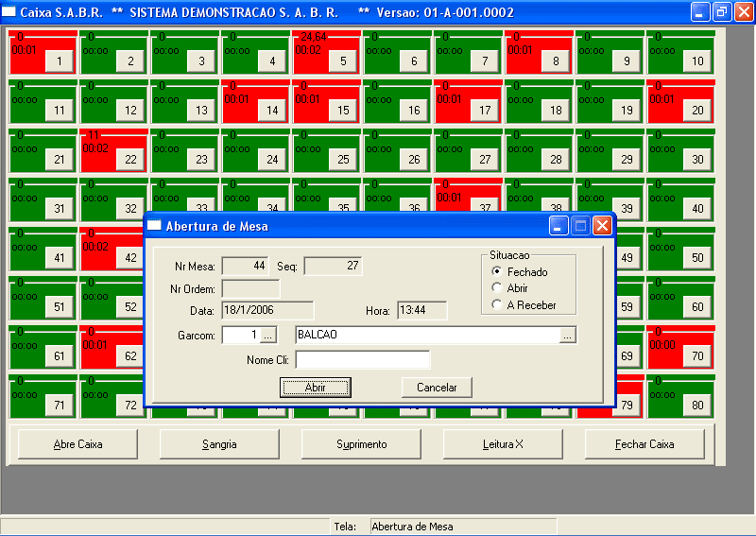Viewport: 756px width, 536px height.
Task: Open the BALCAO field ellipsis lookup
Action: [568, 335]
